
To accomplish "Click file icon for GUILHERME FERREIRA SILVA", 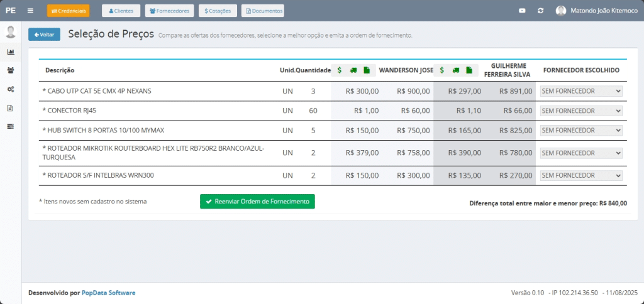I will click(x=469, y=70).
